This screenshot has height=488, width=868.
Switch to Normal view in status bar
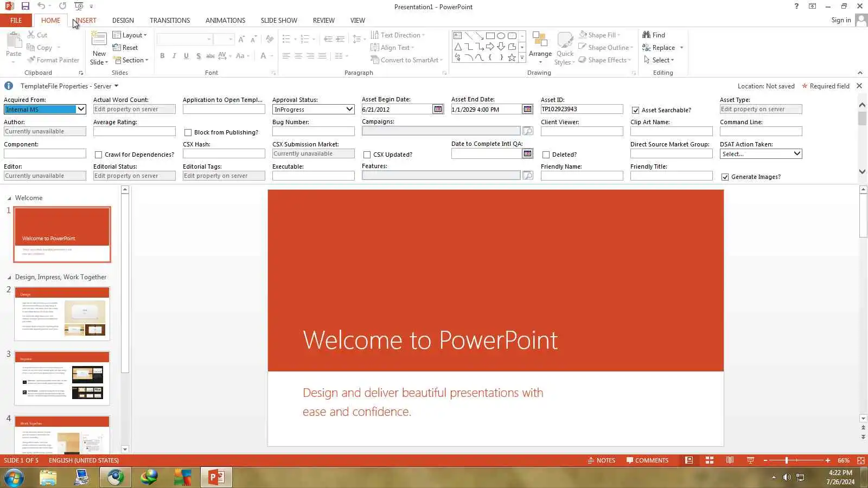tap(689, 460)
